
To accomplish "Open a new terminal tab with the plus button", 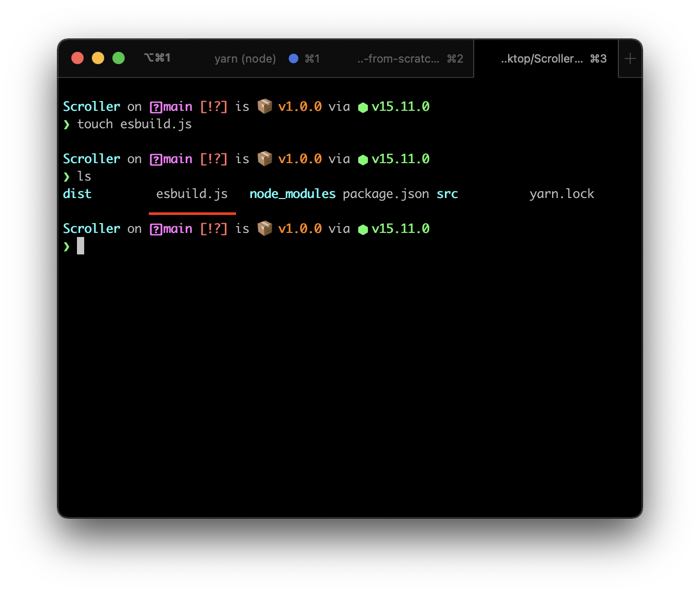I will pos(630,58).
